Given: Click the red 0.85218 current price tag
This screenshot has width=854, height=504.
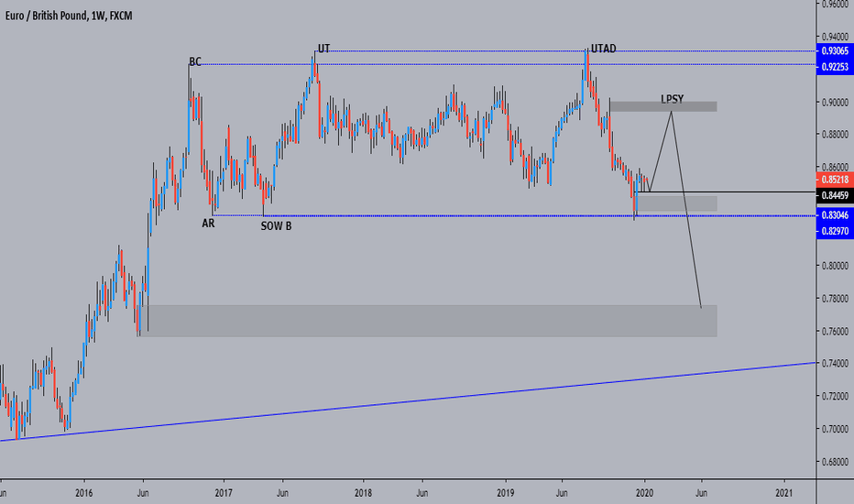Looking at the screenshot, I should pos(834,180).
